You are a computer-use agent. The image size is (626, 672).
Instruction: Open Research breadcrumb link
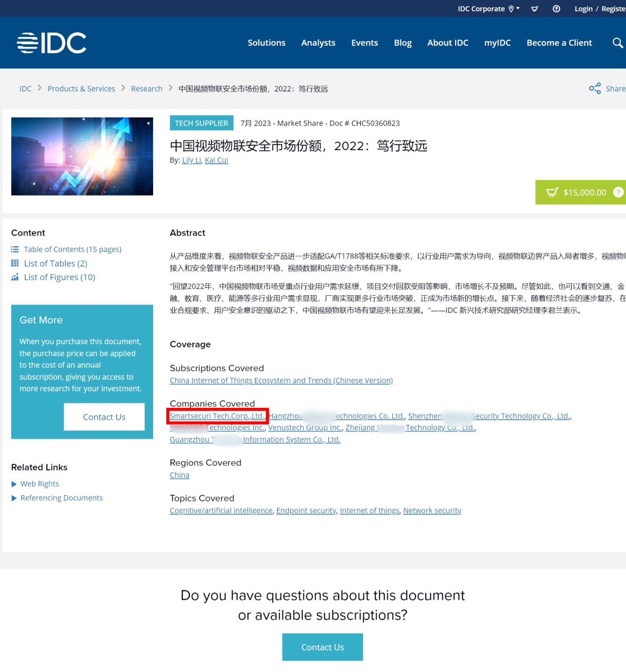click(146, 89)
